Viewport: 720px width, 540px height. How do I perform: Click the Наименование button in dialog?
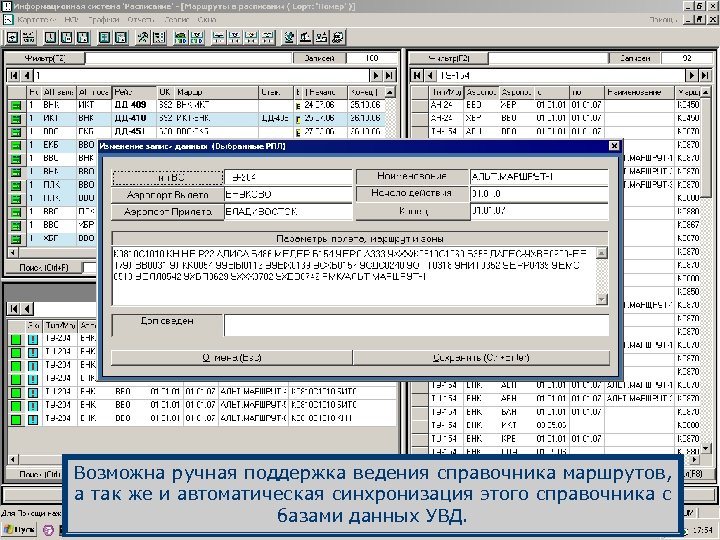412,176
